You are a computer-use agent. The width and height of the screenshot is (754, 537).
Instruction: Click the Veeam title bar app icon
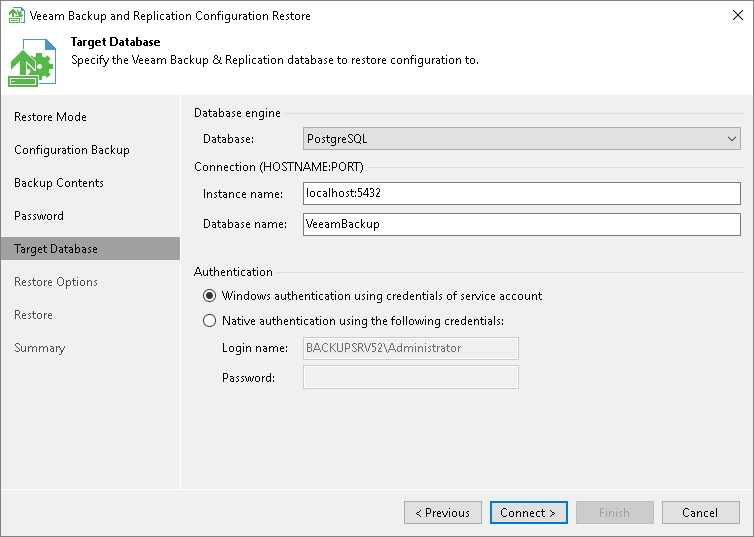pyautogui.click(x=16, y=16)
